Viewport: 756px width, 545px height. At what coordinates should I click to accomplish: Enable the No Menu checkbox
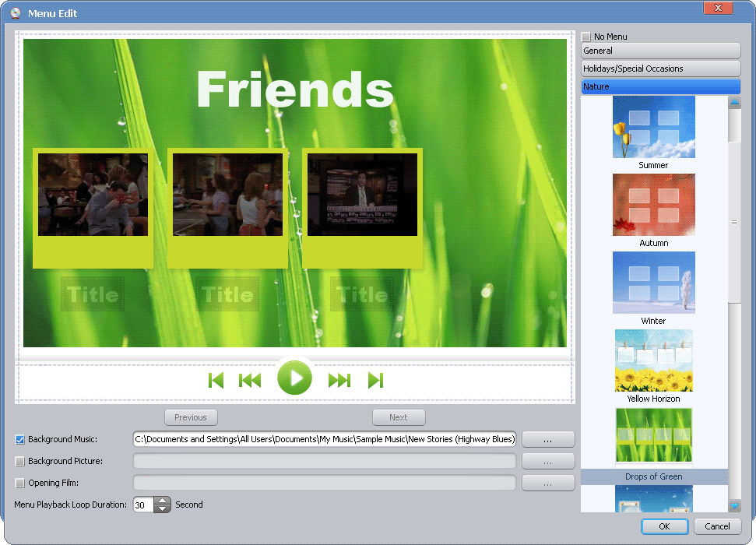586,37
